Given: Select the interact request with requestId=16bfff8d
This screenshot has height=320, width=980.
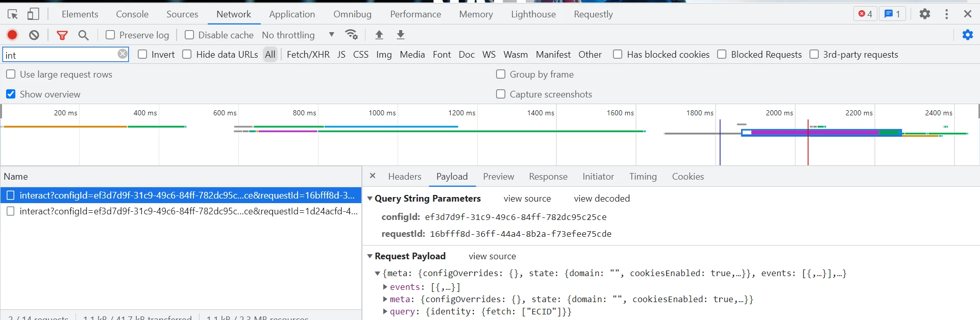Looking at the screenshot, I should pyautogui.click(x=181, y=195).
